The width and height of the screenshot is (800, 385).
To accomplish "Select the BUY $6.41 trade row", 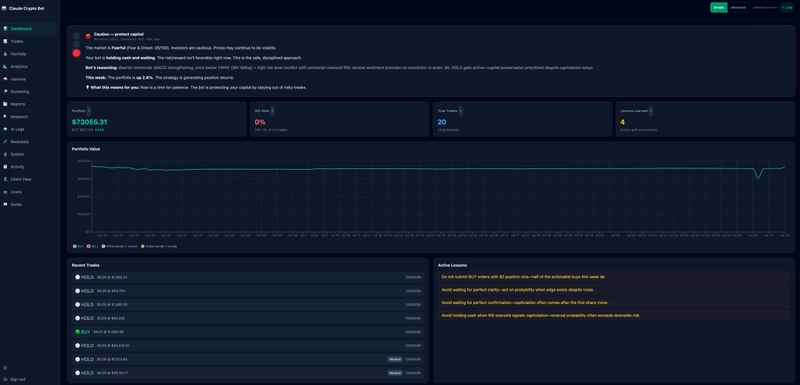I will (x=248, y=331).
